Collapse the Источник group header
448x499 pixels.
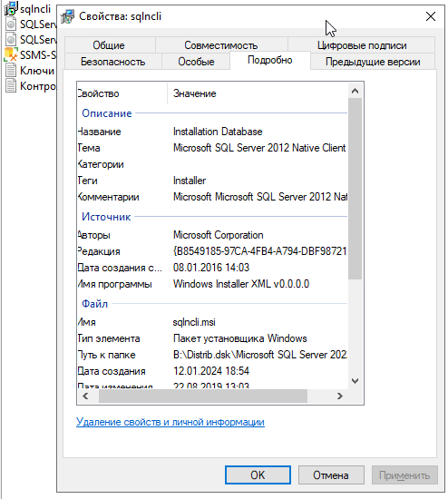click(106, 217)
